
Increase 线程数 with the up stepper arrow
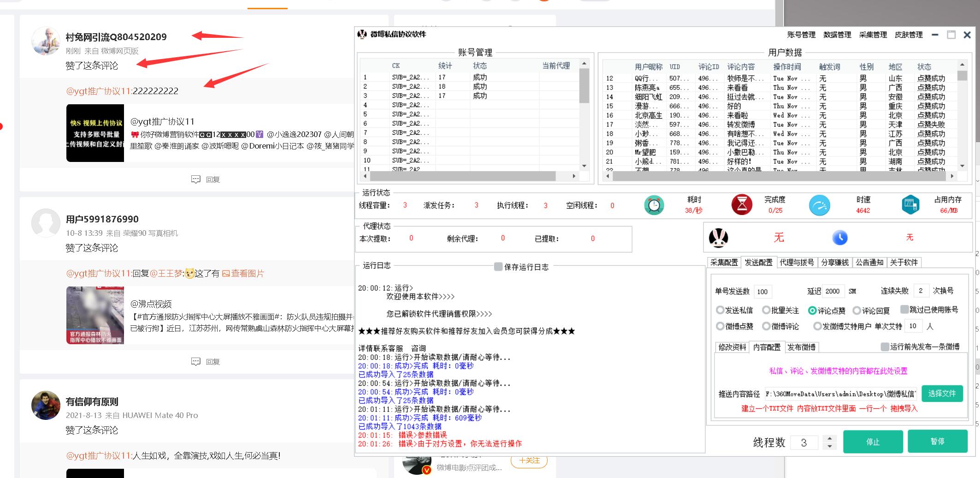click(x=830, y=438)
